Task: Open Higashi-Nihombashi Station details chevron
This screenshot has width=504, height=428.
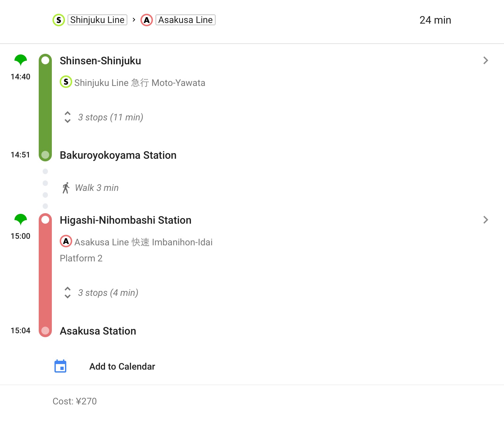Action: 486,220
